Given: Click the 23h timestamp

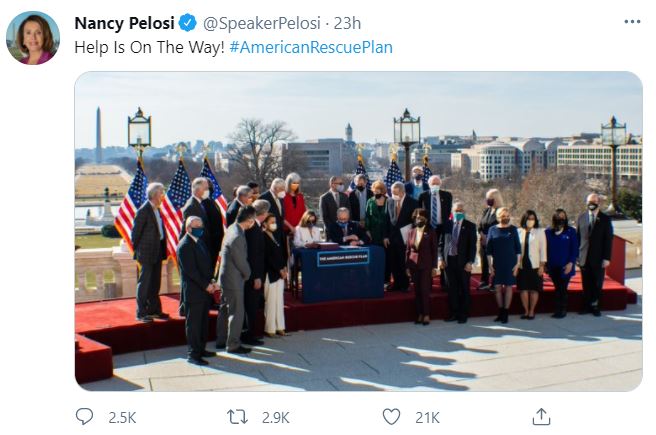Looking at the screenshot, I should click(x=347, y=23).
